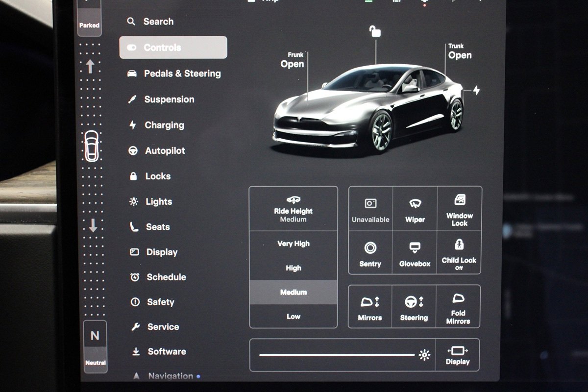Open the Lights settings
The image size is (588, 392).
pos(150,201)
